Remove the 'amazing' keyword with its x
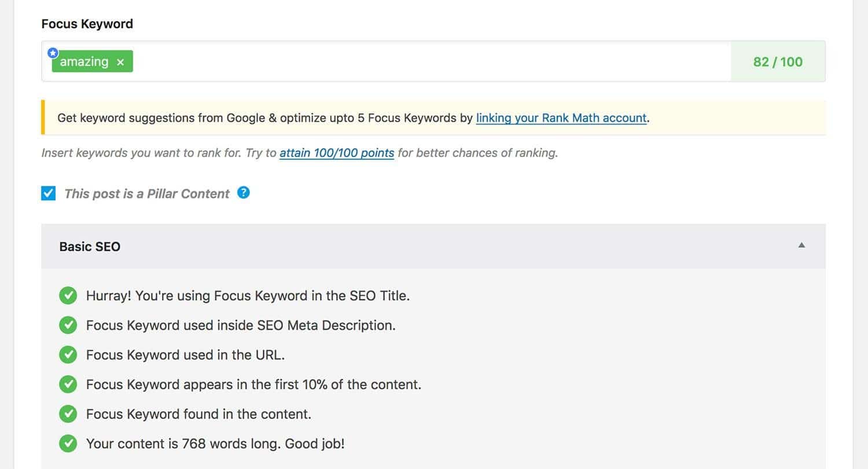 click(x=120, y=62)
